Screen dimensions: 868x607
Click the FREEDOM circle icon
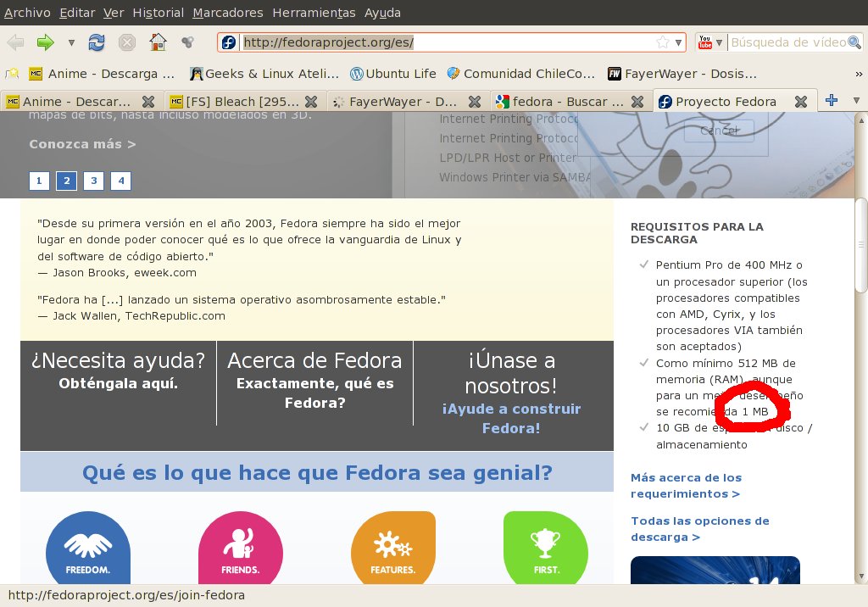(x=88, y=548)
